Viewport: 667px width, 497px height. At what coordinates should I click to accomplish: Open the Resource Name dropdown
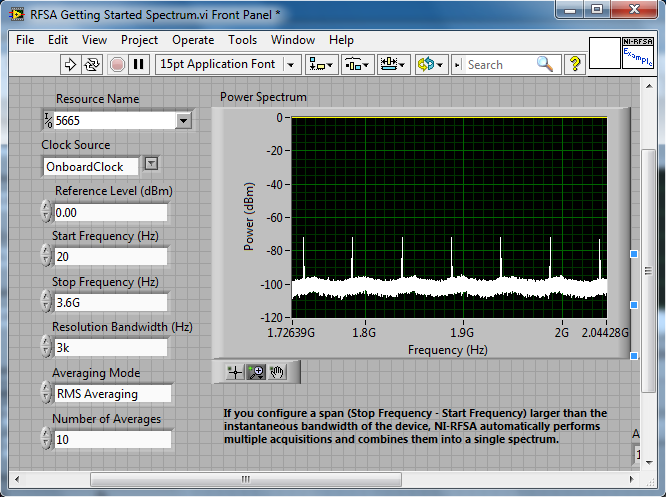coord(183,121)
